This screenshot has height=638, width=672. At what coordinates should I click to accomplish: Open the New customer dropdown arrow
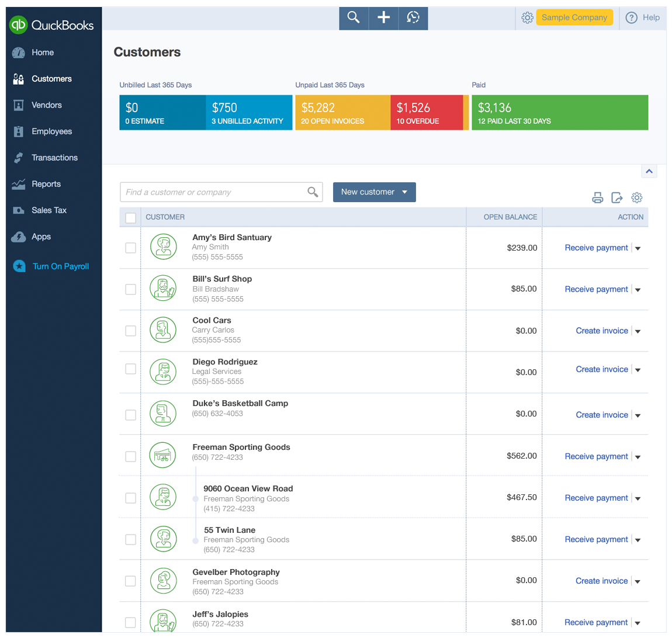(x=404, y=192)
